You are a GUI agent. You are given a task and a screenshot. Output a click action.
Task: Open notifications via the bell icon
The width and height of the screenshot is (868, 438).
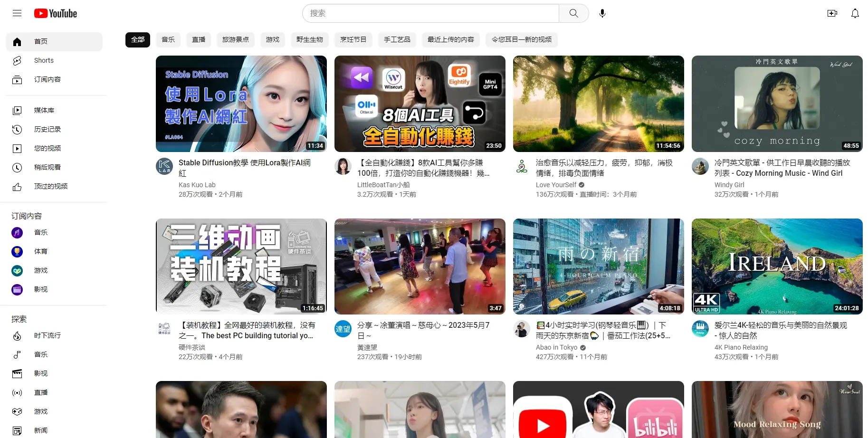click(854, 13)
